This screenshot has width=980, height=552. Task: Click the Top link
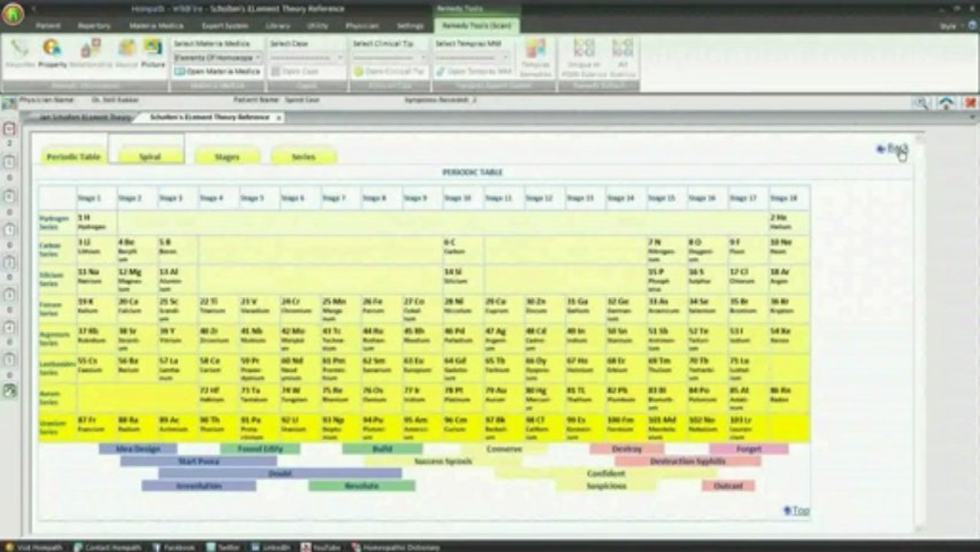click(x=797, y=511)
